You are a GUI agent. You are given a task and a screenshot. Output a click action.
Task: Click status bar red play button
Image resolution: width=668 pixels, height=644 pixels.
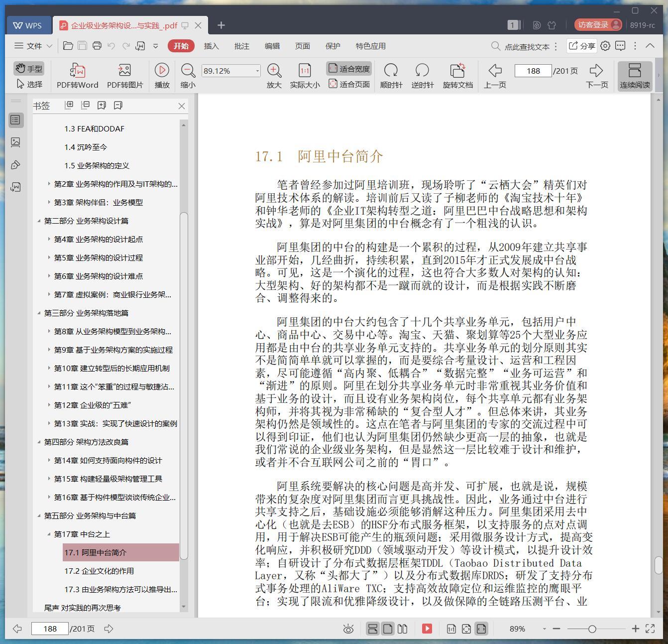click(x=427, y=629)
